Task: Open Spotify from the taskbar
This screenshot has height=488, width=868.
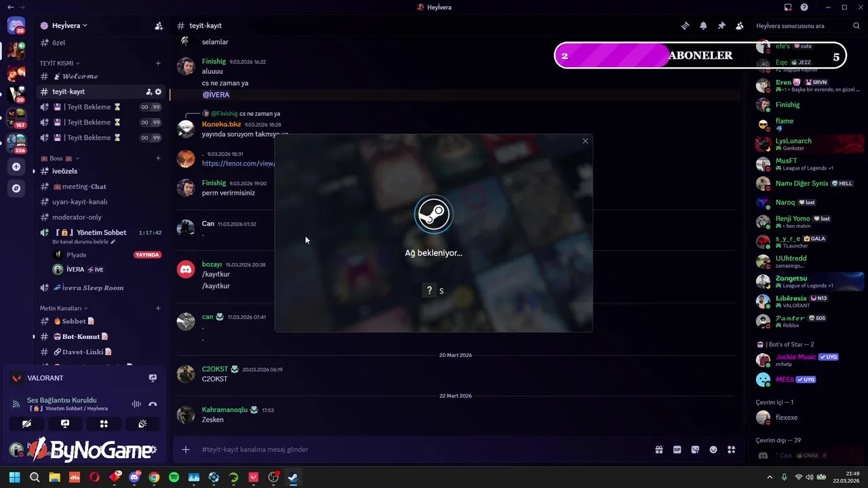Action: click(174, 477)
